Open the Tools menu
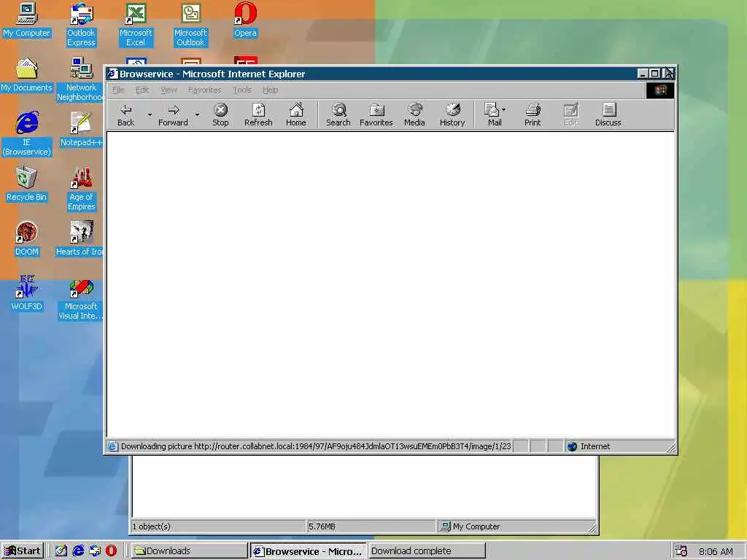Screen dimensions: 747x560 click(x=242, y=90)
